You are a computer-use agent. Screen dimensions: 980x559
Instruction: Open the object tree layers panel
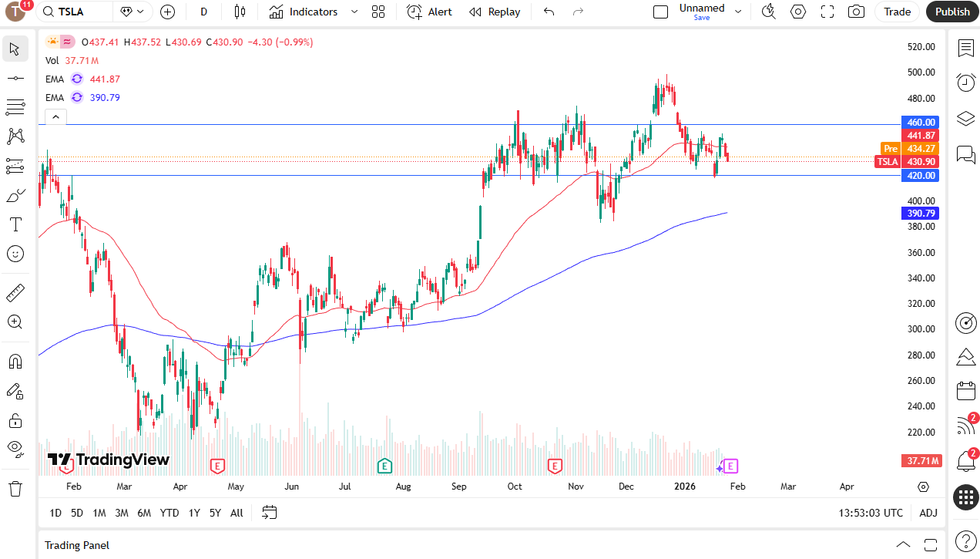point(966,118)
